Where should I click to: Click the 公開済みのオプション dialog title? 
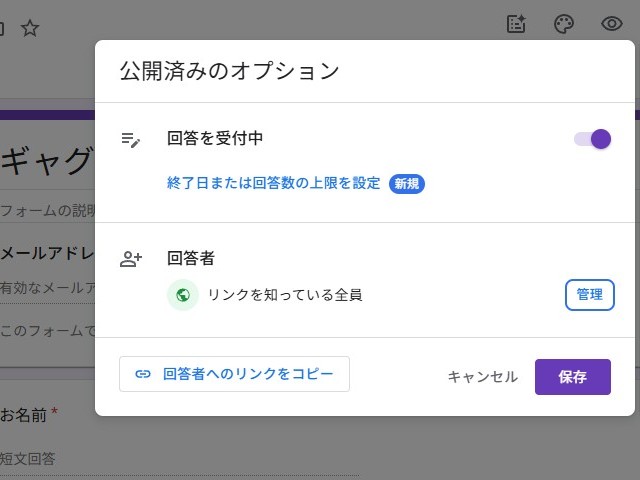[229, 71]
